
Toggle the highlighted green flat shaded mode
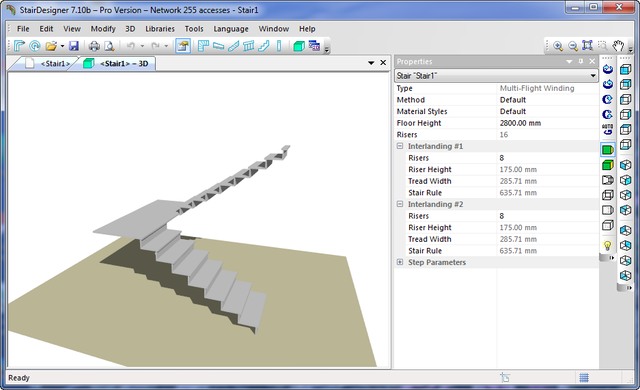608,150
